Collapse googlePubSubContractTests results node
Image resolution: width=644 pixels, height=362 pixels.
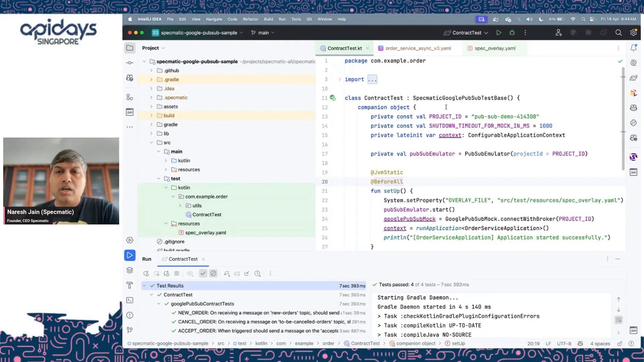coord(159,304)
